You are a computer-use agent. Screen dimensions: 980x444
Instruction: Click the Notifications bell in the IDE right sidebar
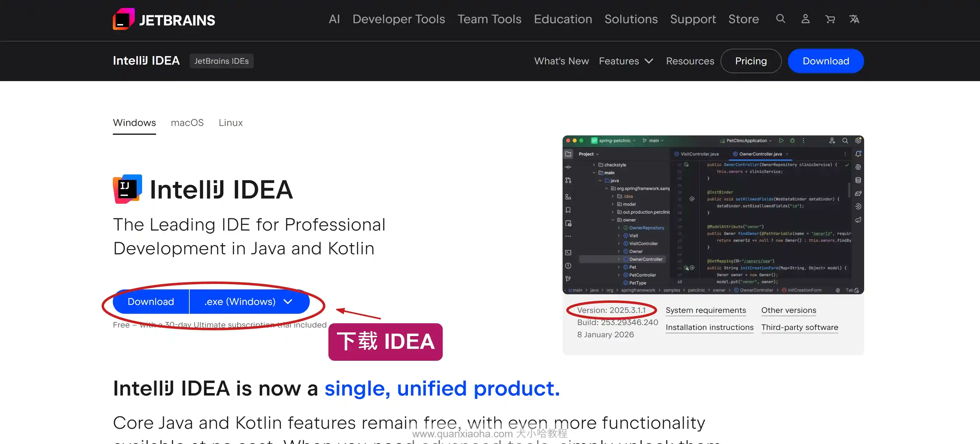[x=859, y=154]
